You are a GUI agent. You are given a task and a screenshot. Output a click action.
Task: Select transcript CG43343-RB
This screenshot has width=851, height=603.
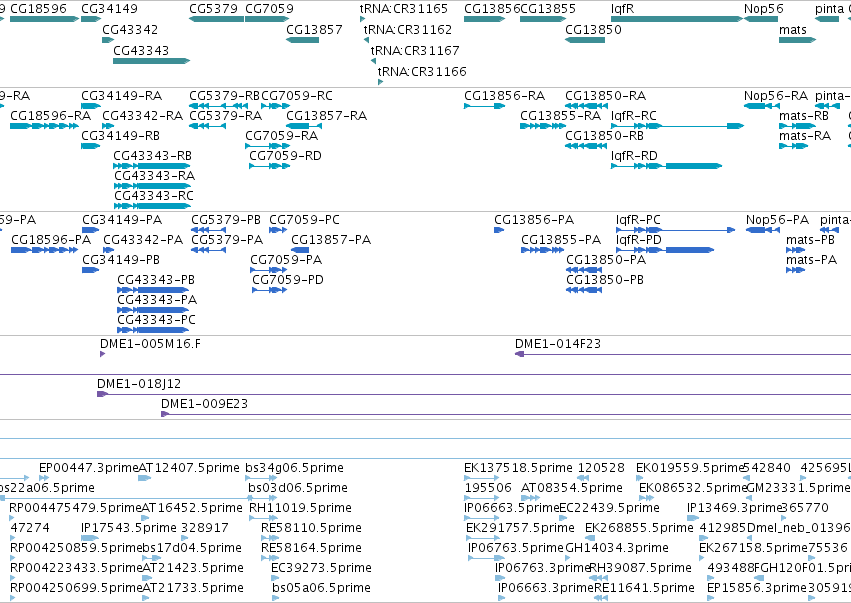(152, 166)
